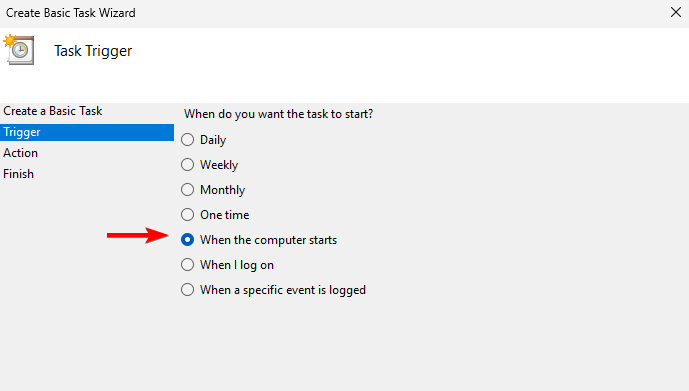
Task: Choose the Weekly trigger option
Action: click(x=188, y=165)
